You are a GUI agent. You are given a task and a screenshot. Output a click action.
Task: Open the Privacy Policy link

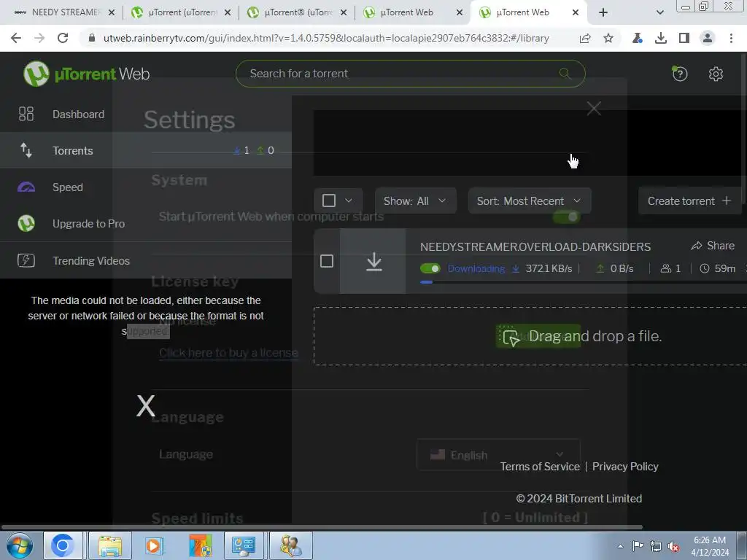pyautogui.click(x=625, y=467)
